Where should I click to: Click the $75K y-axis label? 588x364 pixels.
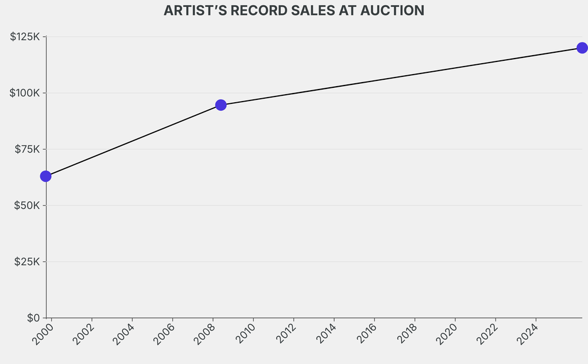tap(27, 149)
